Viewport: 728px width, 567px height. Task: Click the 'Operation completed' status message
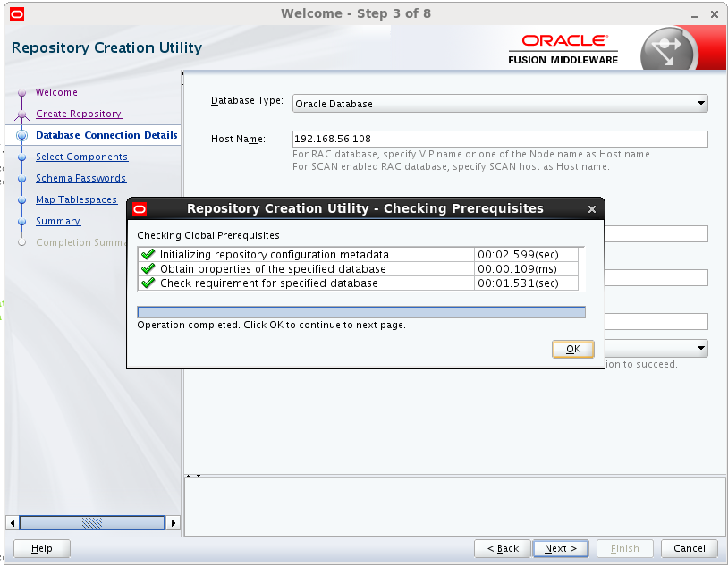pyautogui.click(x=271, y=325)
